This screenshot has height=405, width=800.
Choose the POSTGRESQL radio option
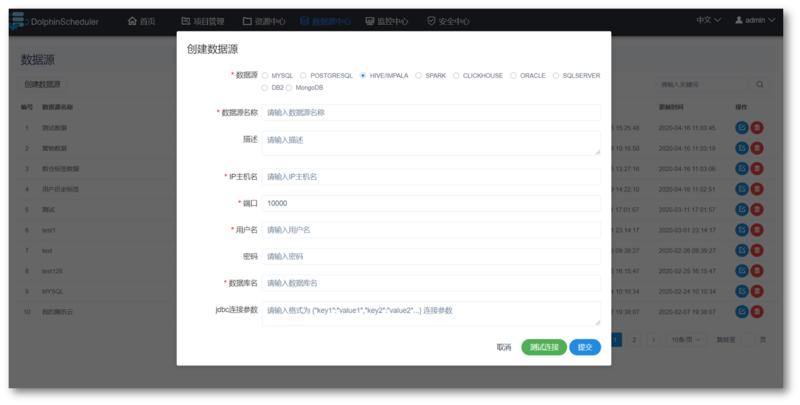[304, 75]
